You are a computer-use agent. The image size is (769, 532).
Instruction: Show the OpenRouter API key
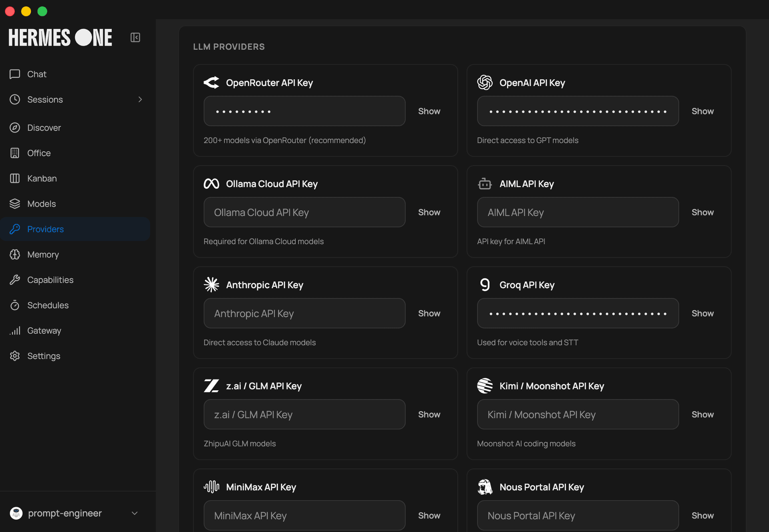click(x=429, y=111)
